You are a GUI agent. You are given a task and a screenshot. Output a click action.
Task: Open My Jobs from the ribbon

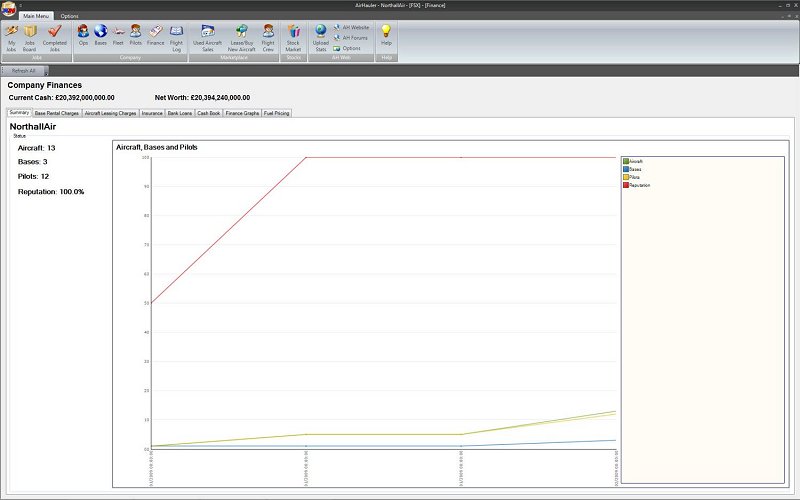pyautogui.click(x=11, y=38)
